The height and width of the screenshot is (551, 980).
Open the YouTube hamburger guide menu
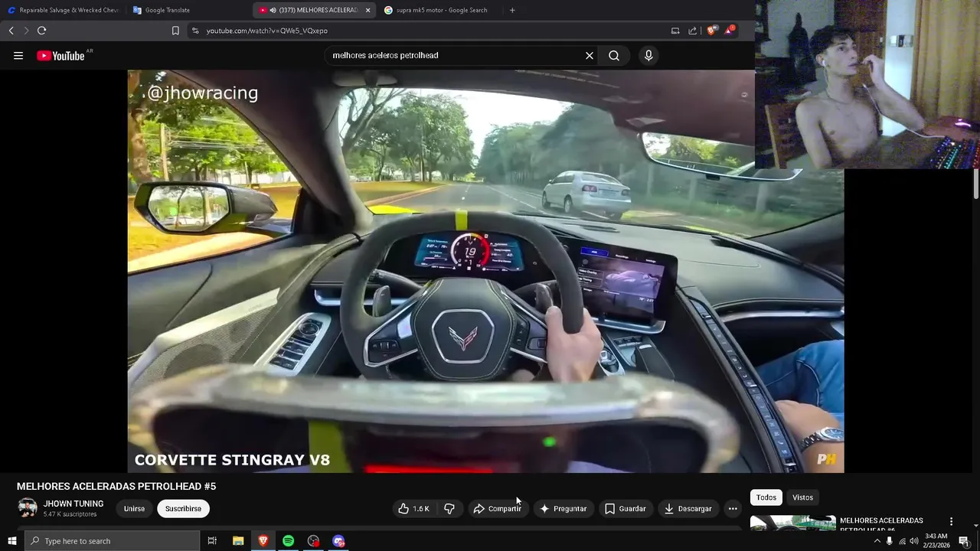pyautogui.click(x=18, y=55)
